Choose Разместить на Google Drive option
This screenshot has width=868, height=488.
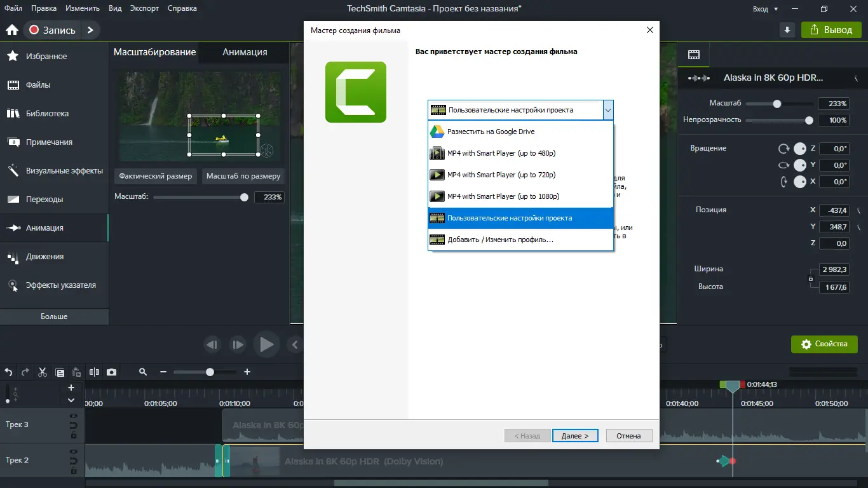click(521, 132)
